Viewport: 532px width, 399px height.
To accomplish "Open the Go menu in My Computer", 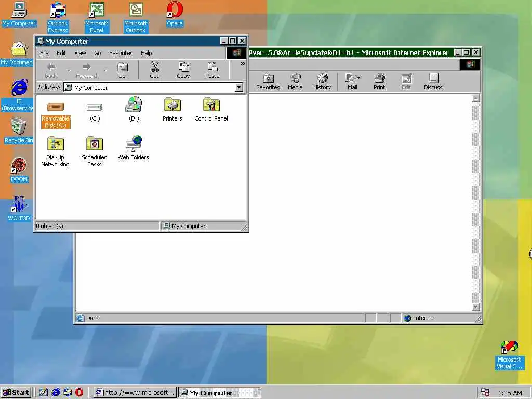I will click(97, 54).
